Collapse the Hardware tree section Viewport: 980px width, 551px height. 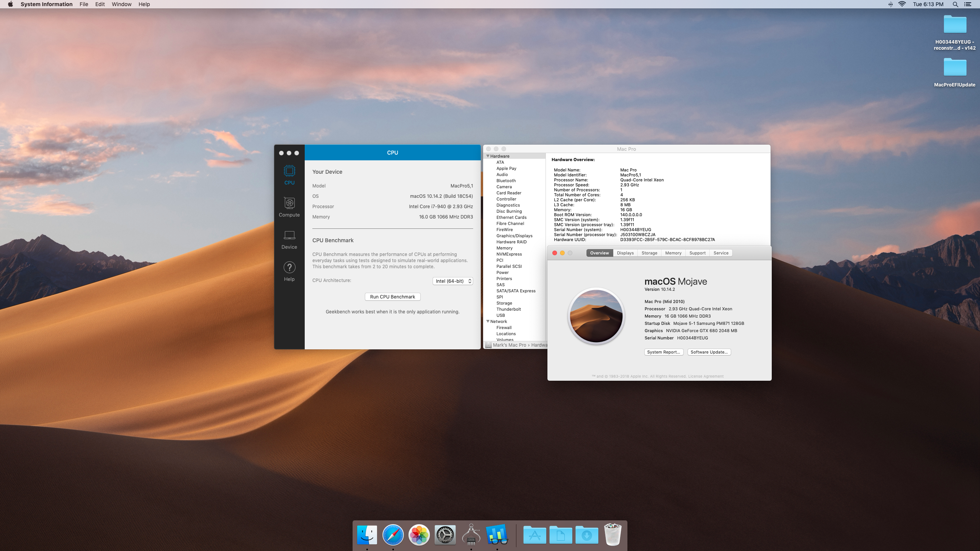pyautogui.click(x=488, y=156)
